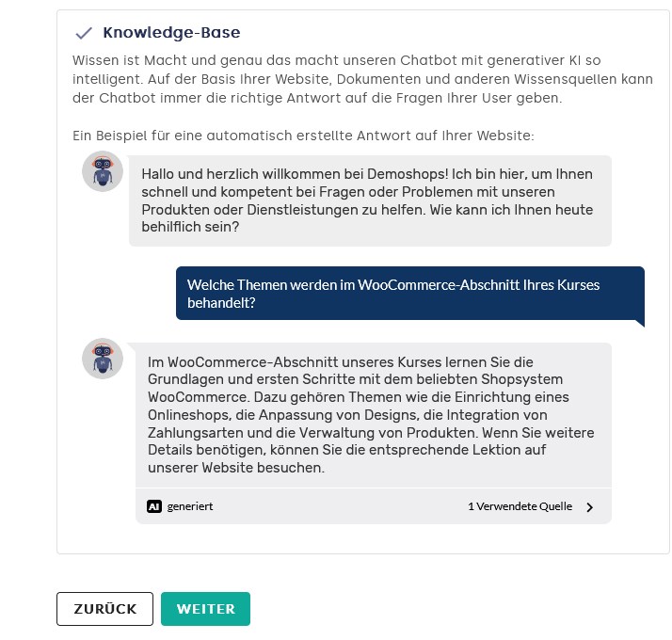Click the robot avatar beside the welcome message
672x640 pixels.
coord(103,171)
